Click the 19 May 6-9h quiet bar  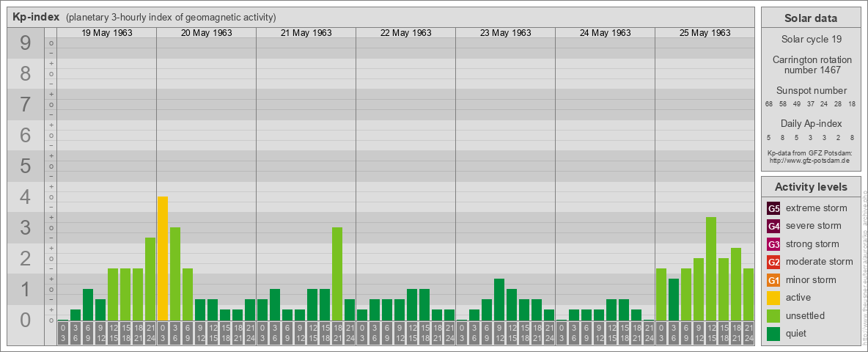(87, 304)
